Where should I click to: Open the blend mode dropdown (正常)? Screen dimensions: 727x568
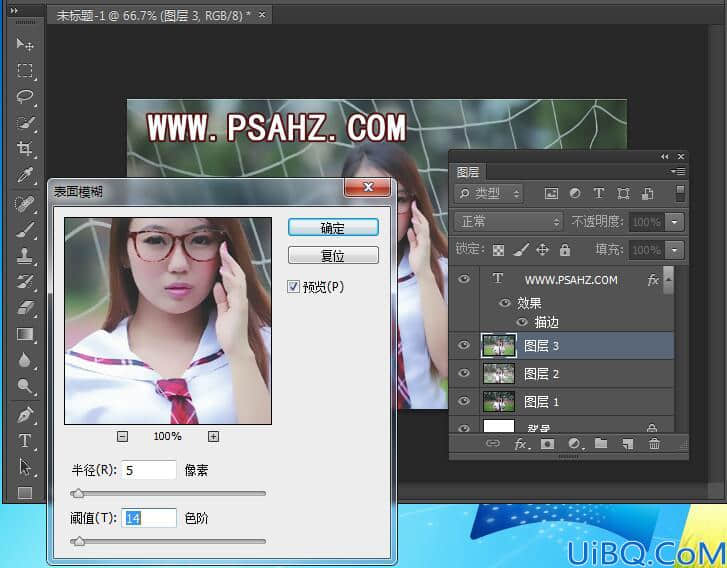pos(508,222)
